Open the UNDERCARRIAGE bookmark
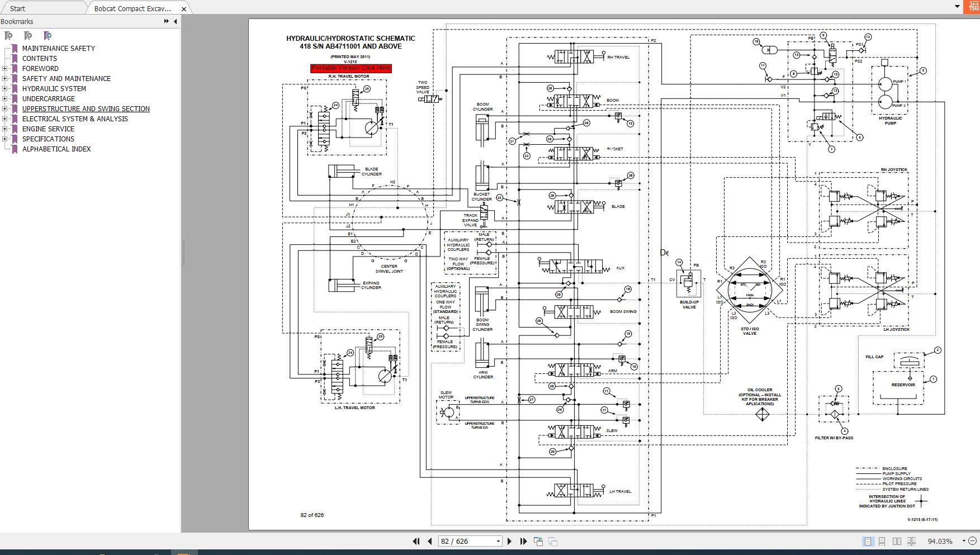 (x=49, y=99)
